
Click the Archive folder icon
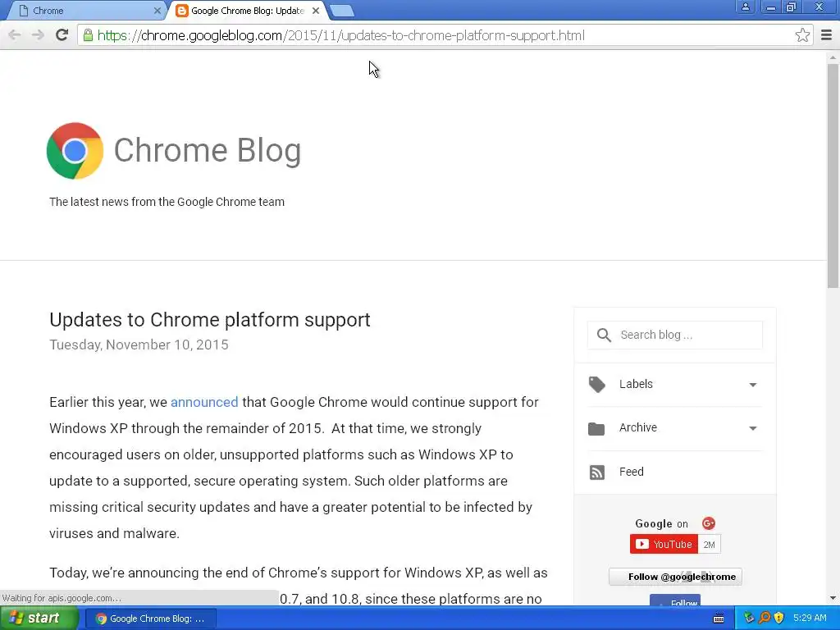pos(596,428)
